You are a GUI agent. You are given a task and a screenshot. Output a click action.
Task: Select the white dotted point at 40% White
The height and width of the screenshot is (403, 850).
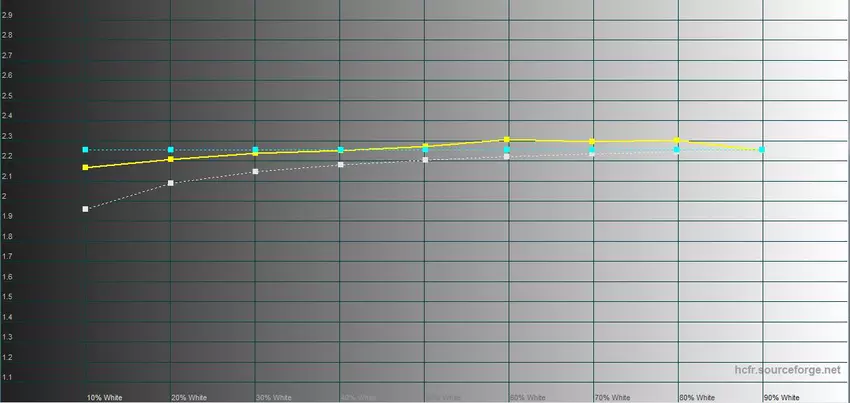coord(341,164)
